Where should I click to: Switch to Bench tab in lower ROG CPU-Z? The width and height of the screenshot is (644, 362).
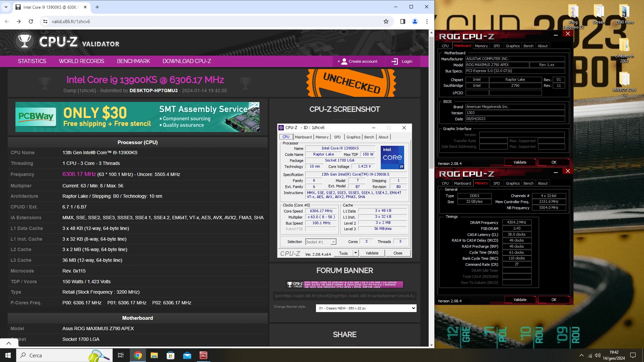point(528,183)
